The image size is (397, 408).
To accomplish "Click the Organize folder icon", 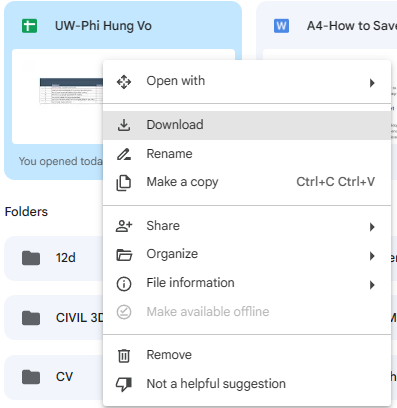I will coord(124,255).
